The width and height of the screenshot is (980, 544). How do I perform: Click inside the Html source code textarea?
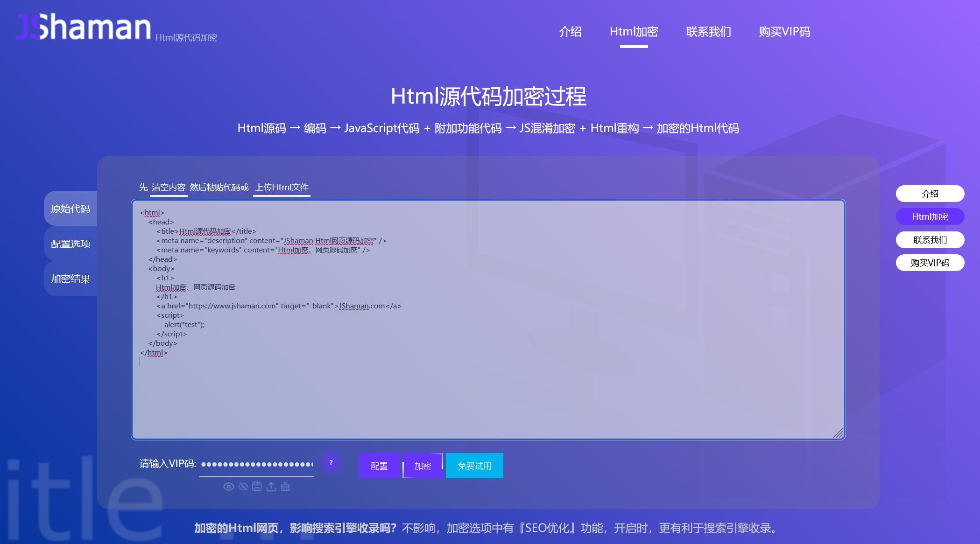point(488,320)
